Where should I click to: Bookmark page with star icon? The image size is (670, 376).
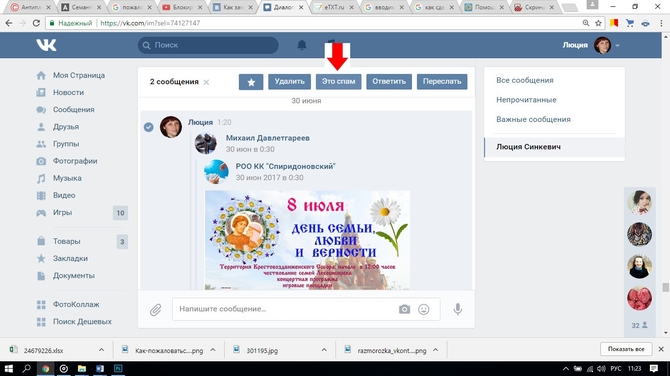tap(598, 23)
